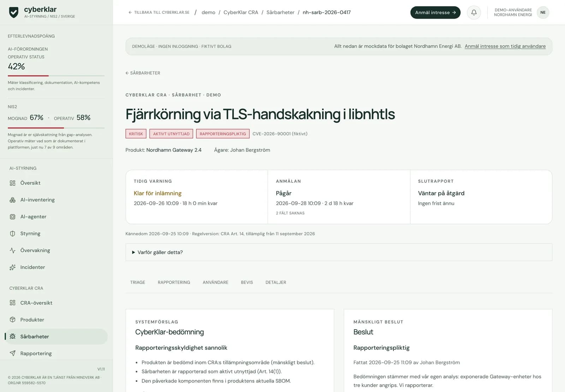Click the AKTIVT UTNYTTJAD badge
565x392 pixels.
coord(171,134)
